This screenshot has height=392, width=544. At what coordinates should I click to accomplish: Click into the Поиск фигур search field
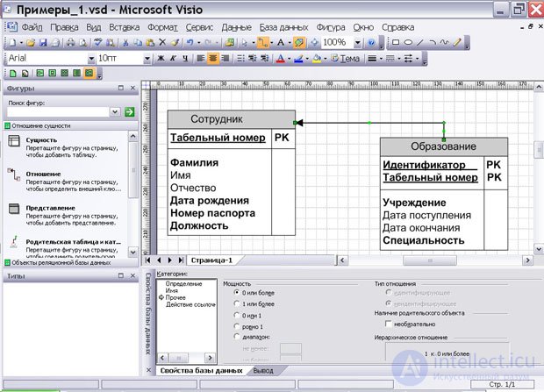coord(58,111)
